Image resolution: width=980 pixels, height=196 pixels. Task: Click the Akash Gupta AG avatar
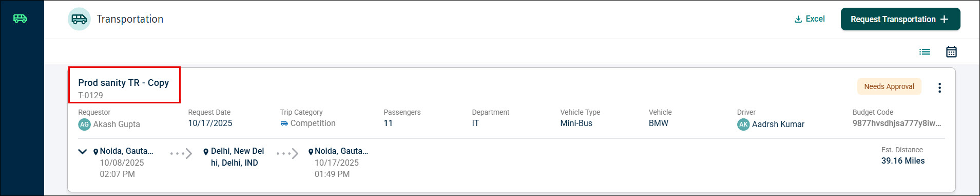click(x=84, y=124)
